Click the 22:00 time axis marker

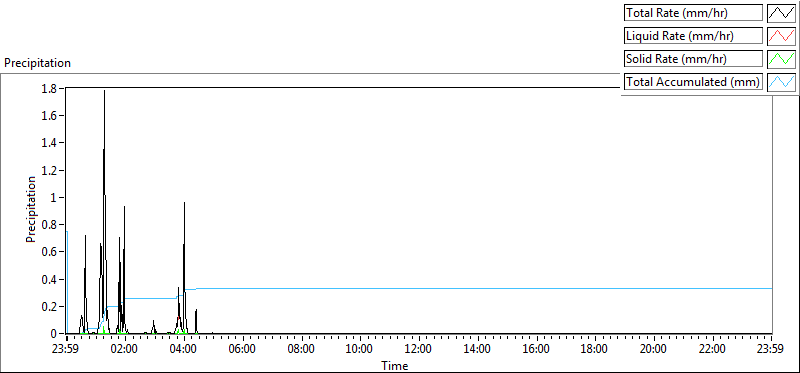[712, 350]
